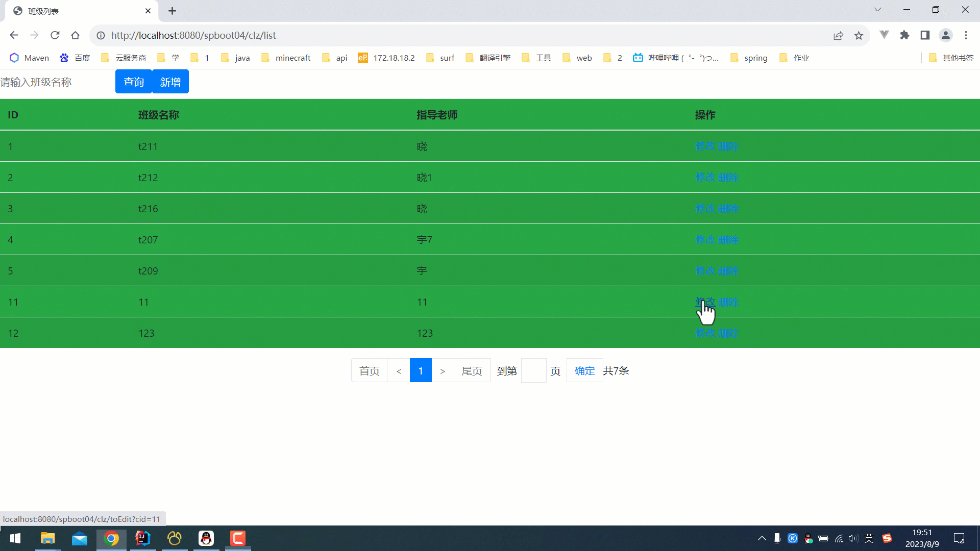
Task: Open the browser home page icon
Action: (x=75, y=35)
